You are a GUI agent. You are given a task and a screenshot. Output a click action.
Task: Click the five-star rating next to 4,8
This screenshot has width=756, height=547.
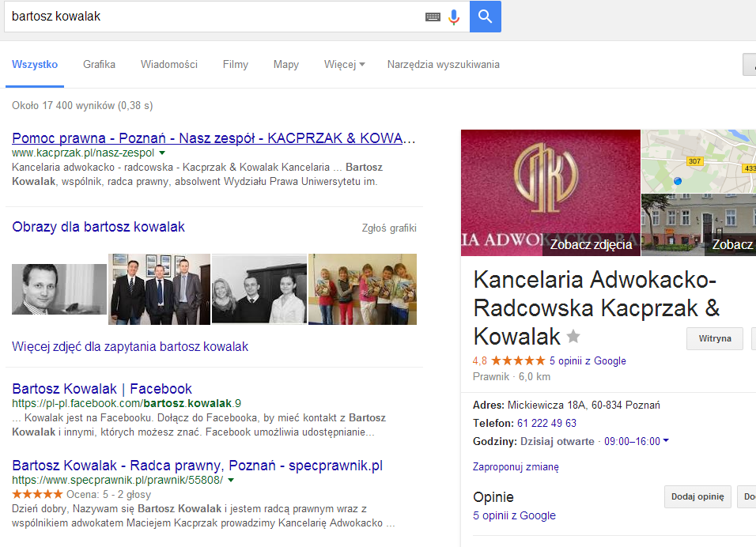coord(518,360)
